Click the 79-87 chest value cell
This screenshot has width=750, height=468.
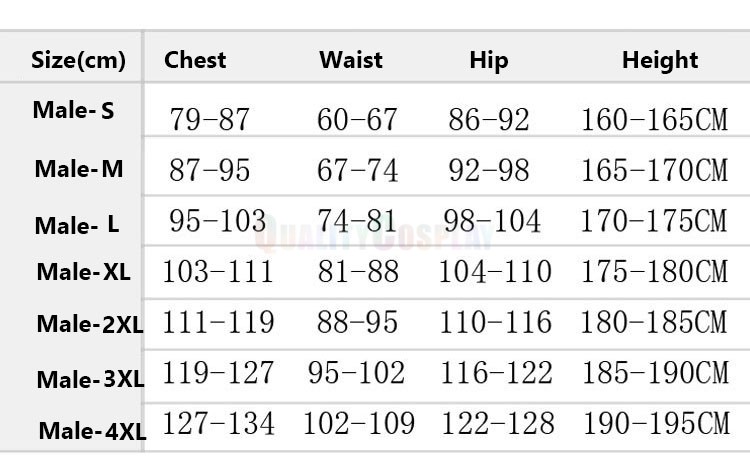pos(210,119)
